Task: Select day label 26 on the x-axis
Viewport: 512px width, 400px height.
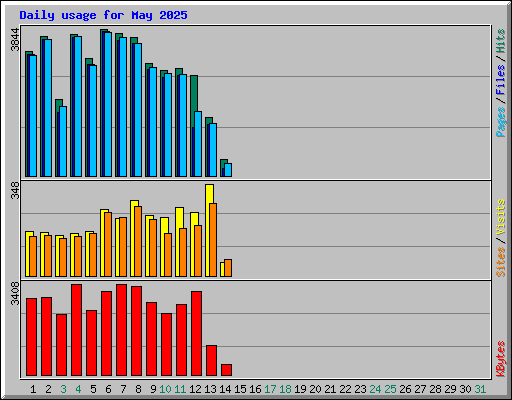Action: (x=405, y=389)
